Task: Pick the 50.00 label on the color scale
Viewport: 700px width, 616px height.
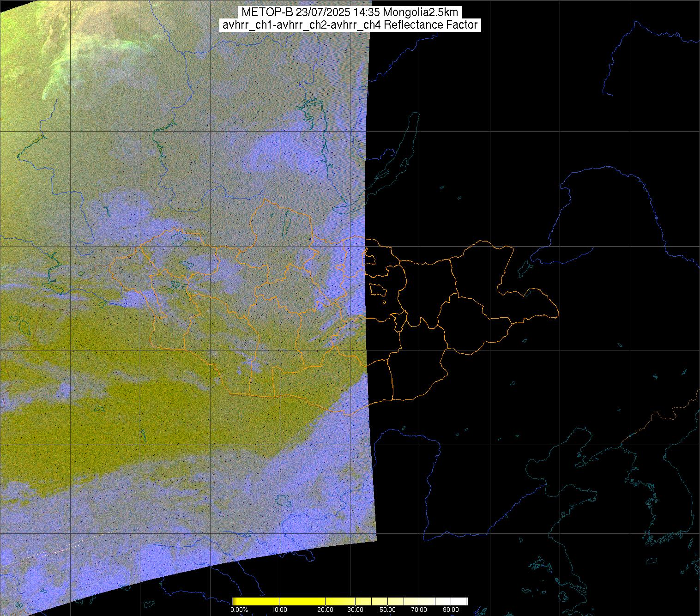Action: pyautogui.click(x=388, y=610)
